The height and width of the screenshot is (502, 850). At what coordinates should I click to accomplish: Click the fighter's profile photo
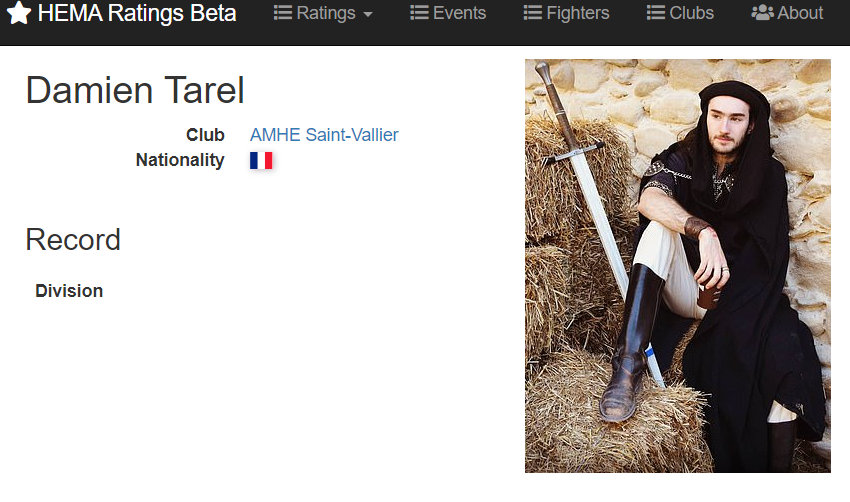tap(677, 265)
